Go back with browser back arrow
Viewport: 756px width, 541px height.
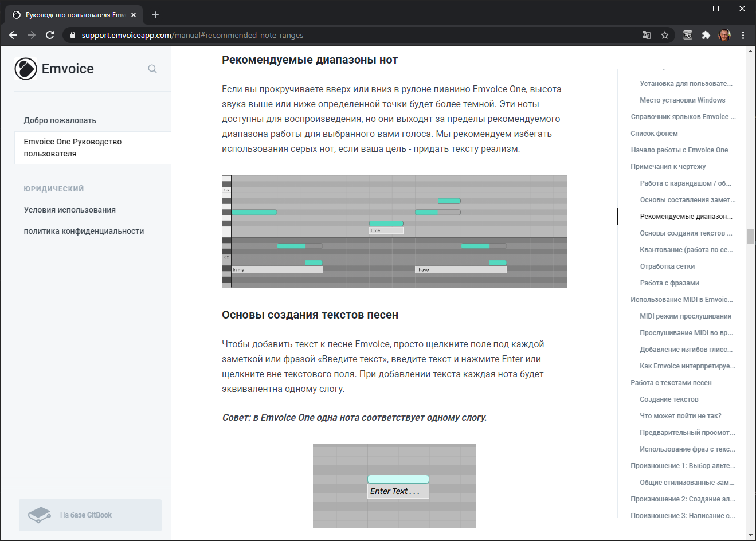(x=13, y=35)
